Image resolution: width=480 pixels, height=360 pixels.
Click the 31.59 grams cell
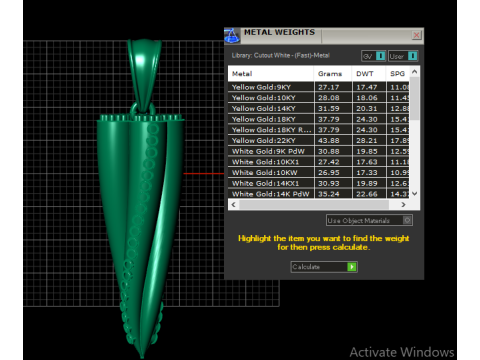(x=333, y=108)
